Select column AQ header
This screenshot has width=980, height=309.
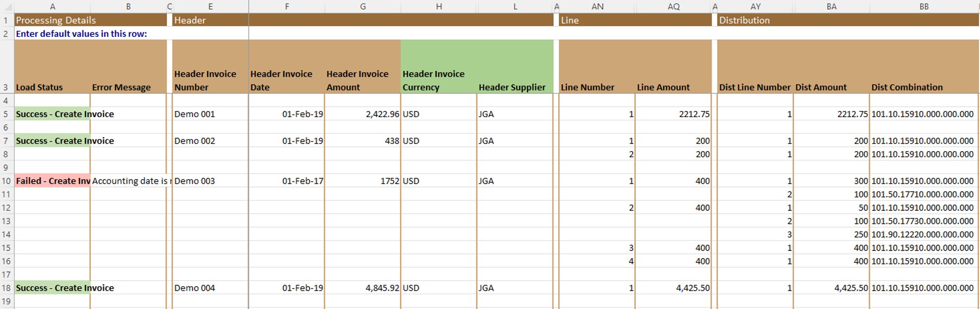click(674, 7)
